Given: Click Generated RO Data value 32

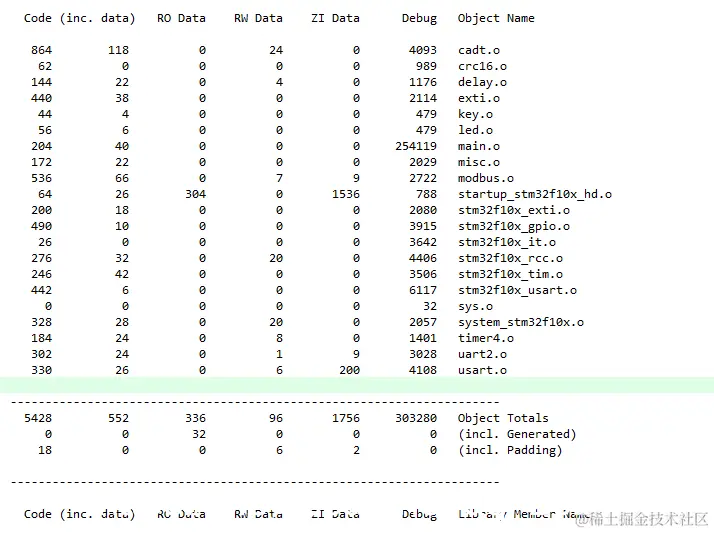Looking at the screenshot, I should (199, 434).
